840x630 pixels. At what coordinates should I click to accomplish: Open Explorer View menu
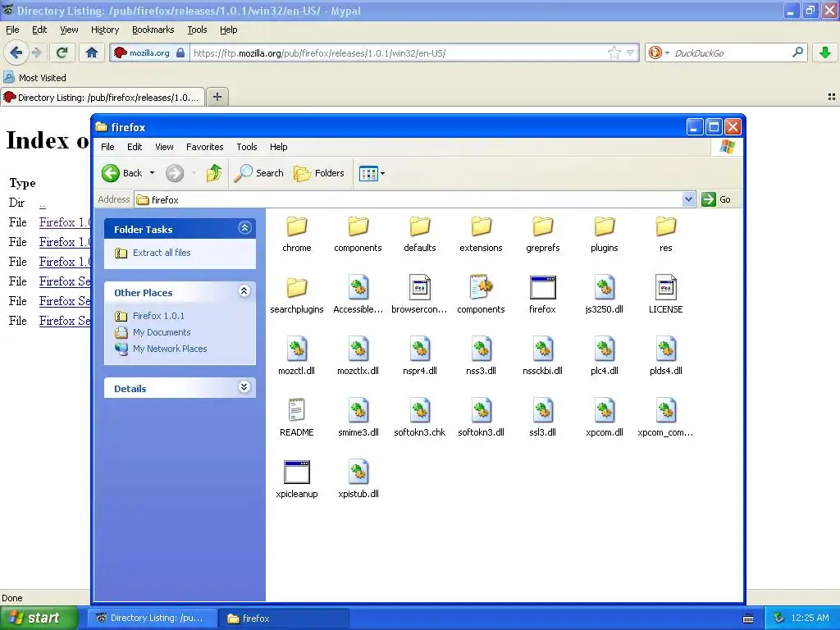pyautogui.click(x=164, y=147)
